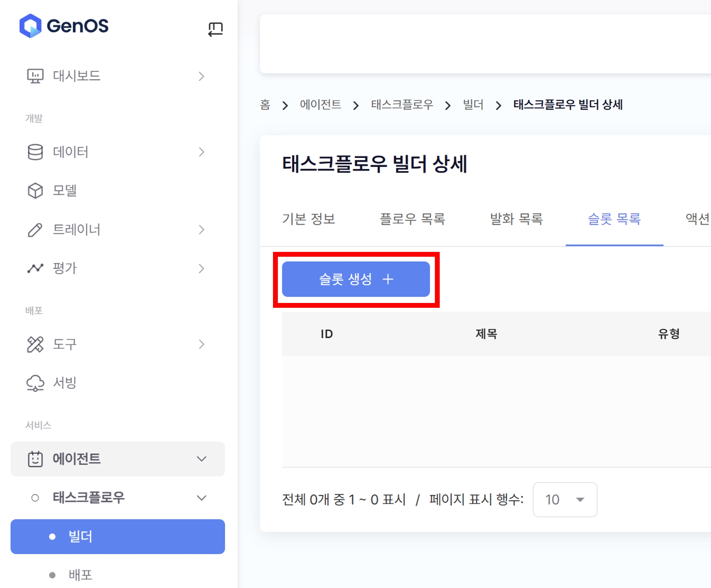The image size is (711, 588).
Task: Click the 슬롯 생성 button
Action: tap(356, 279)
